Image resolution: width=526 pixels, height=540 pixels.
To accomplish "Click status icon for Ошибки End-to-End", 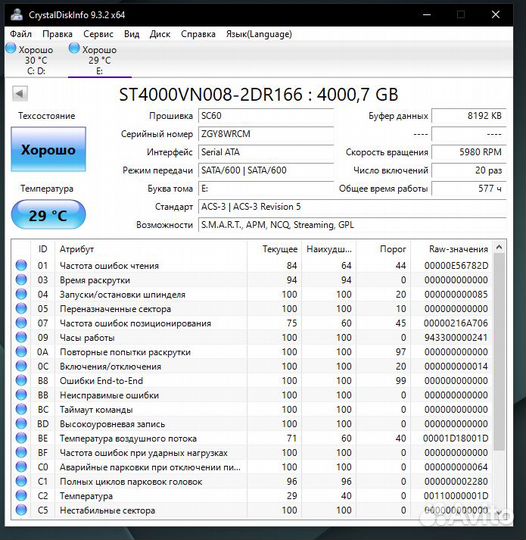I will point(21,381).
